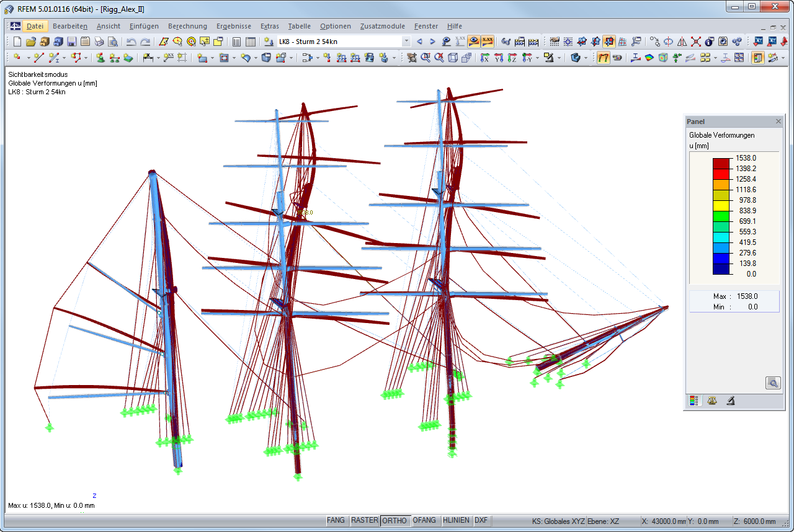The width and height of the screenshot is (794, 532).
Task: Expand the polyline tool dropdown arrow
Action: point(86,58)
